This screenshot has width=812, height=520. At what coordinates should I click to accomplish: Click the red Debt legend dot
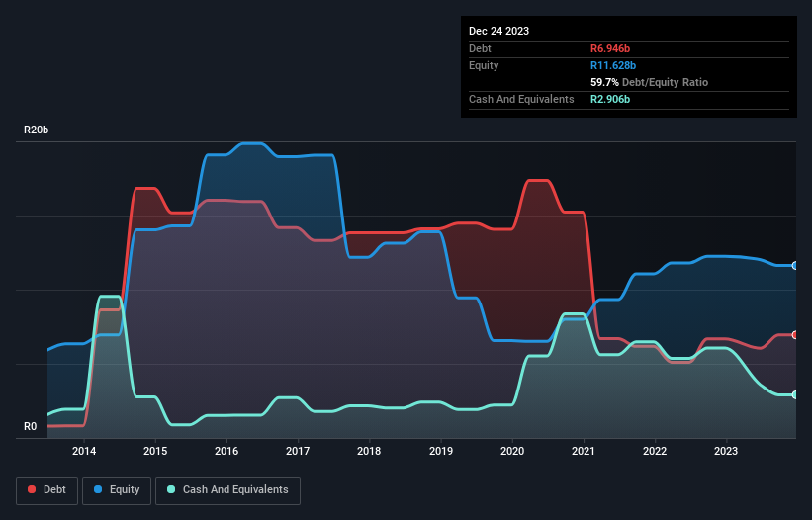pyautogui.click(x=32, y=489)
